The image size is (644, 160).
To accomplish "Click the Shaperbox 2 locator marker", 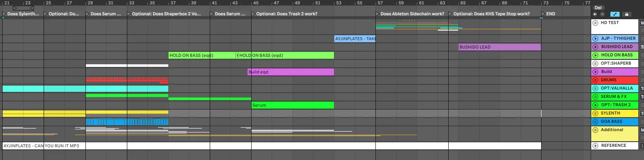I will [129, 14].
